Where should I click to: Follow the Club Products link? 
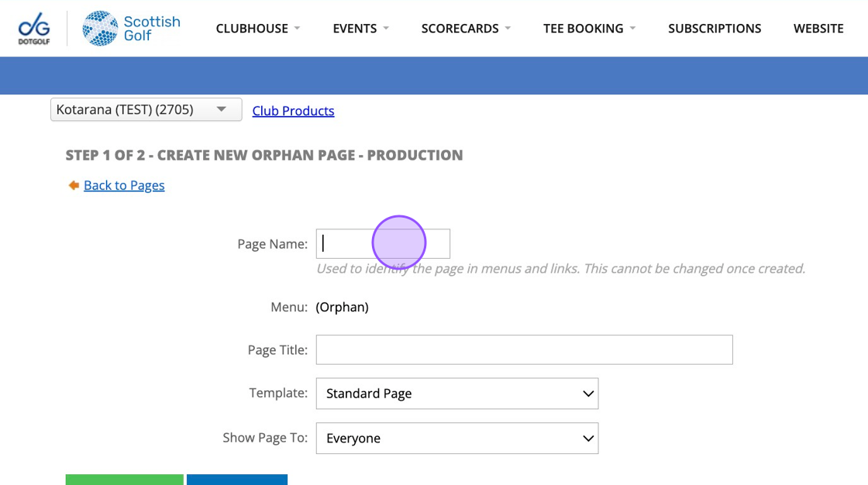tap(293, 111)
